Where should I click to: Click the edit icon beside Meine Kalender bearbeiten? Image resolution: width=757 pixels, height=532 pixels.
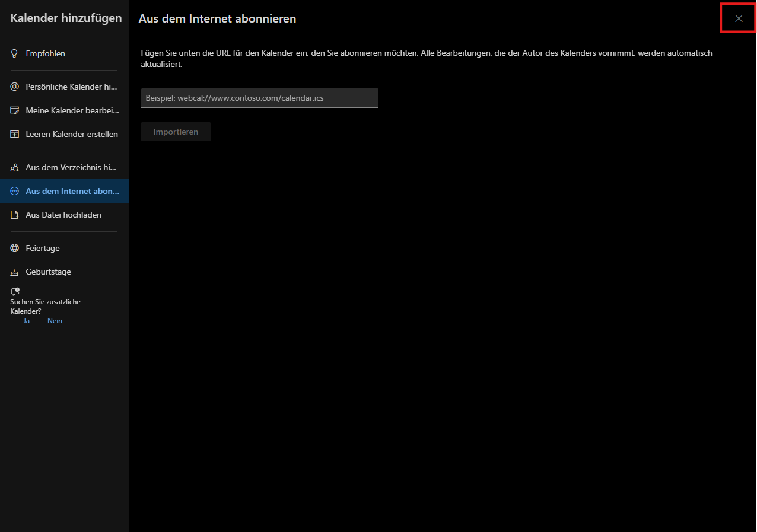click(x=15, y=110)
